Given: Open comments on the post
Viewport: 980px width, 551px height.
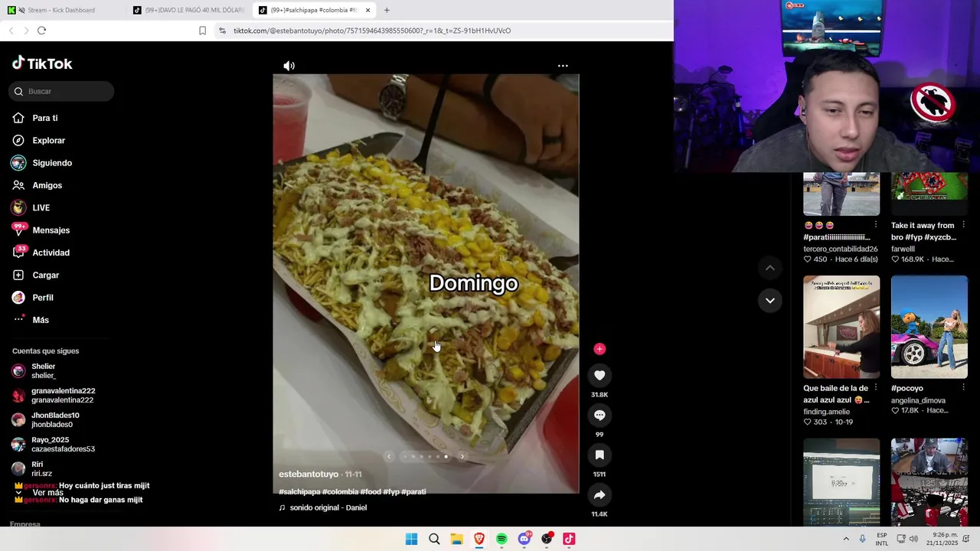Looking at the screenshot, I should click(x=599, y=415).
